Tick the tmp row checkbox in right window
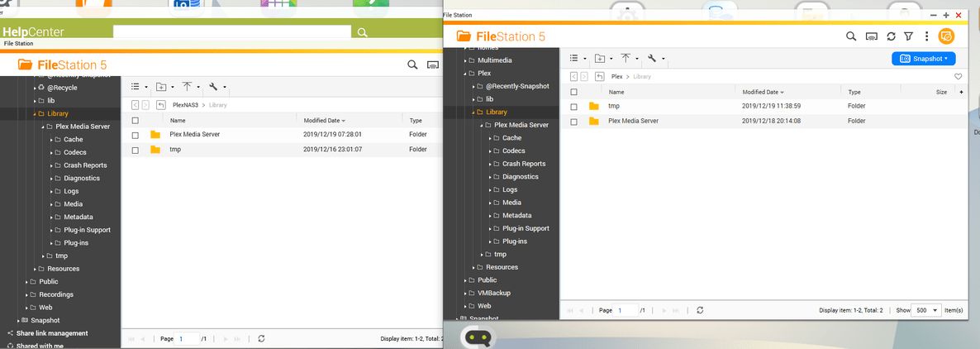Viewport: 980px width, 349px height. pos(573,107)
